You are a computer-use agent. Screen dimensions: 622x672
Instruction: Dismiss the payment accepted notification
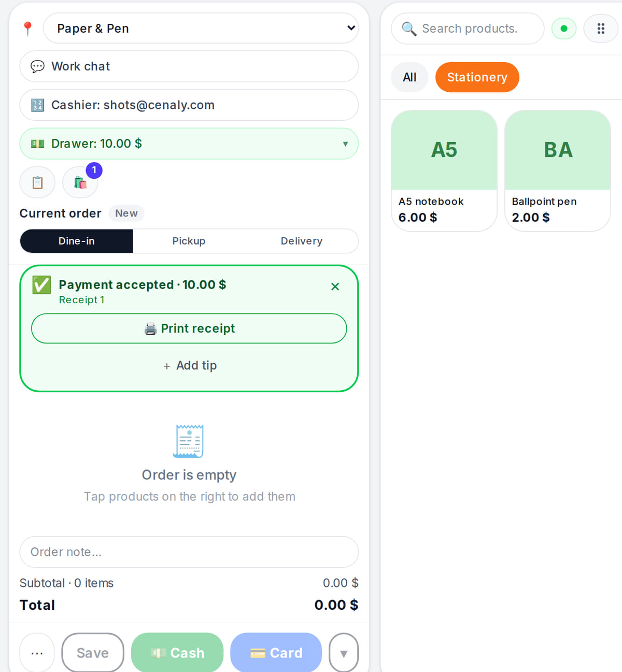[x=335, y=287]
